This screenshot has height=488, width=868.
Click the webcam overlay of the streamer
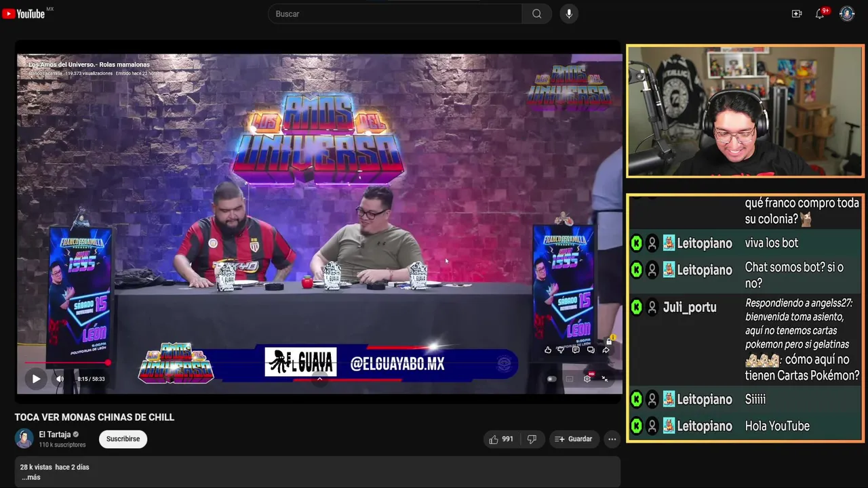[x=745, y=111]
